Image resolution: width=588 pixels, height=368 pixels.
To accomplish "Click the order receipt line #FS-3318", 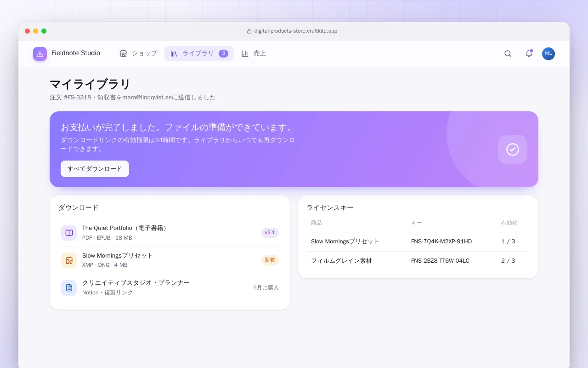I will (x=133, y=98).
